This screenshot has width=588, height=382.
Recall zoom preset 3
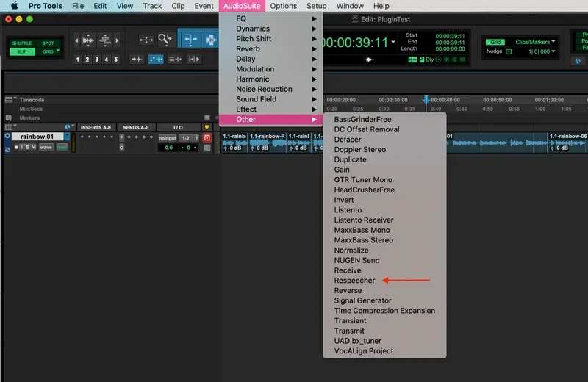click(97, 60)
